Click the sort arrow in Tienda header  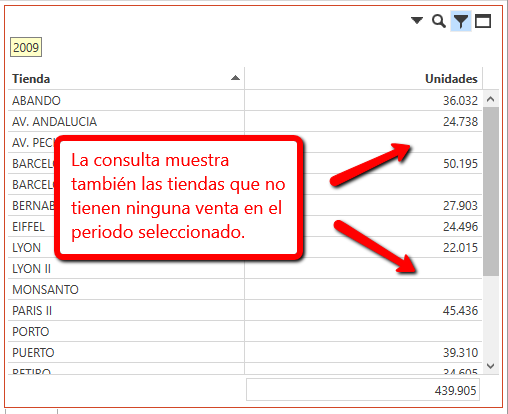pyautogui.click(x=235, y=78)
